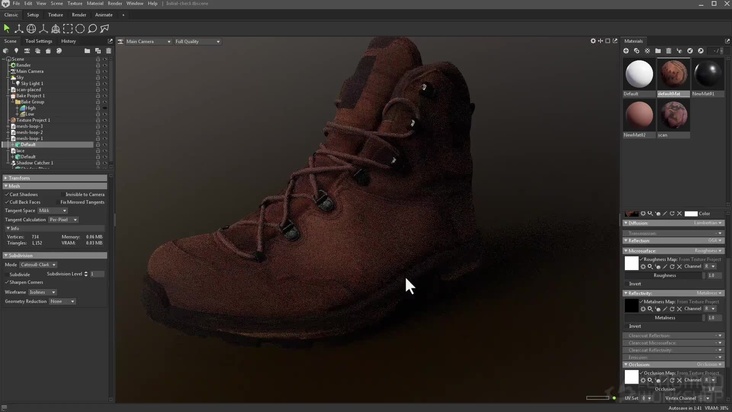Image resolution: width=732 pixels, height=412 pixels.
Task: Choose the rectangular marquee selection tool
Action: (68, 29)
